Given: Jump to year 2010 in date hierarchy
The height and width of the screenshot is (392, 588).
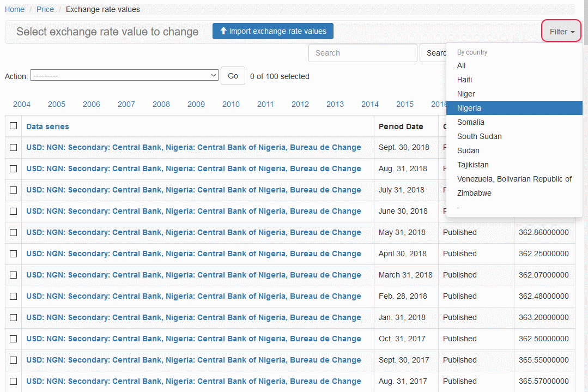Looking at the screenshot, I should (x=231, y=104).
